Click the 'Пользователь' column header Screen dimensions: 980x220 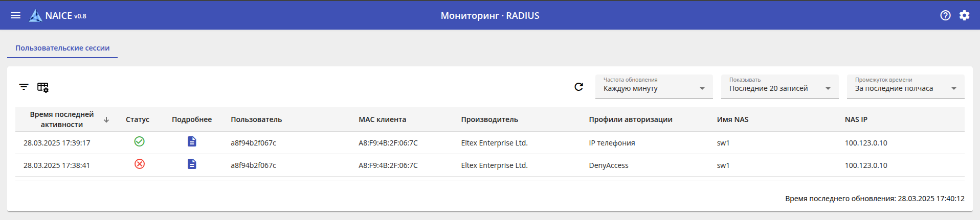click(256, 119)
